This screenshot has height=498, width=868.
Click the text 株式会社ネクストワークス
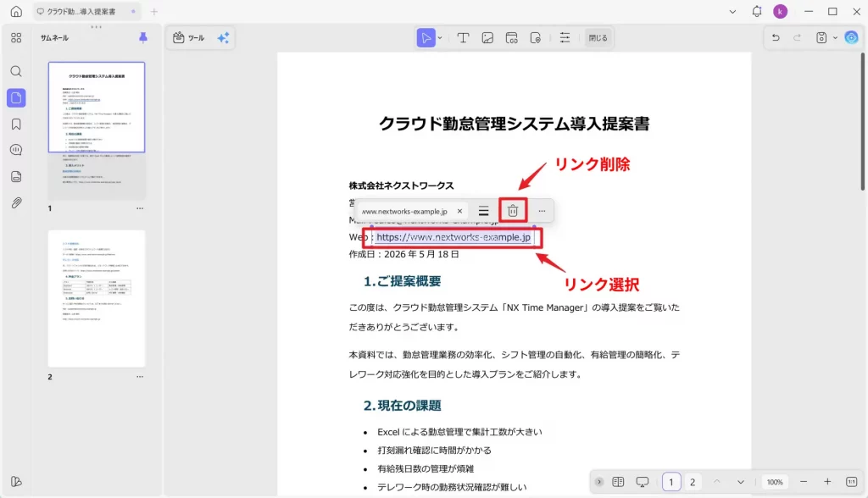click(401, 186)
